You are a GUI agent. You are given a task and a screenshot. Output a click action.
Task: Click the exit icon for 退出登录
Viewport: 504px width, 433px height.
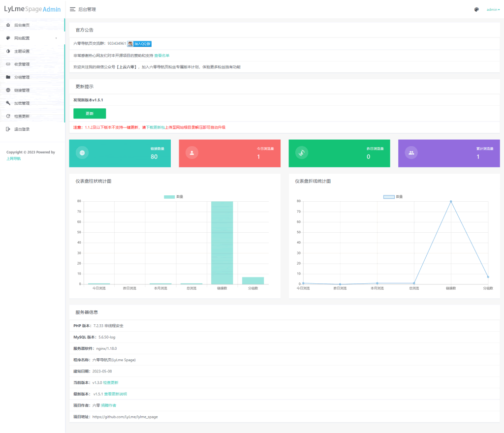(8, 129)
